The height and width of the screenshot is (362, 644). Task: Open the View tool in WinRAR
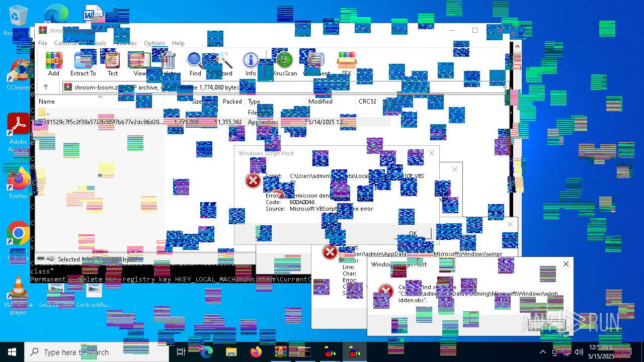139,64
